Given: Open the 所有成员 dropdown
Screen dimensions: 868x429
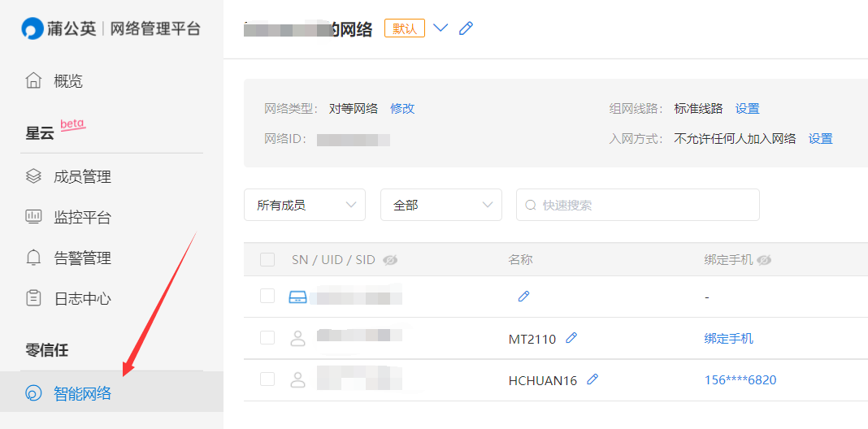Looking at the screenshot, I should (x=305, y=205).
